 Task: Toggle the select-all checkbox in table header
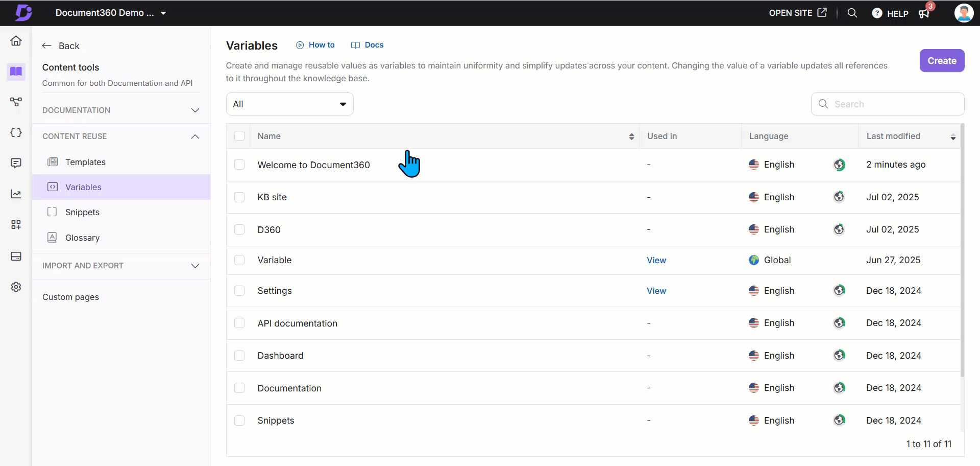[239, 136]
